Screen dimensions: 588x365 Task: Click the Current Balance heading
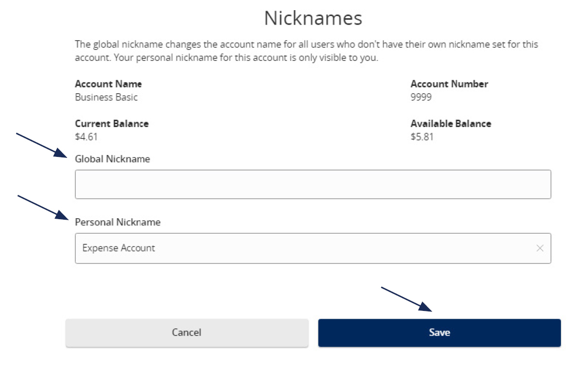112,124
